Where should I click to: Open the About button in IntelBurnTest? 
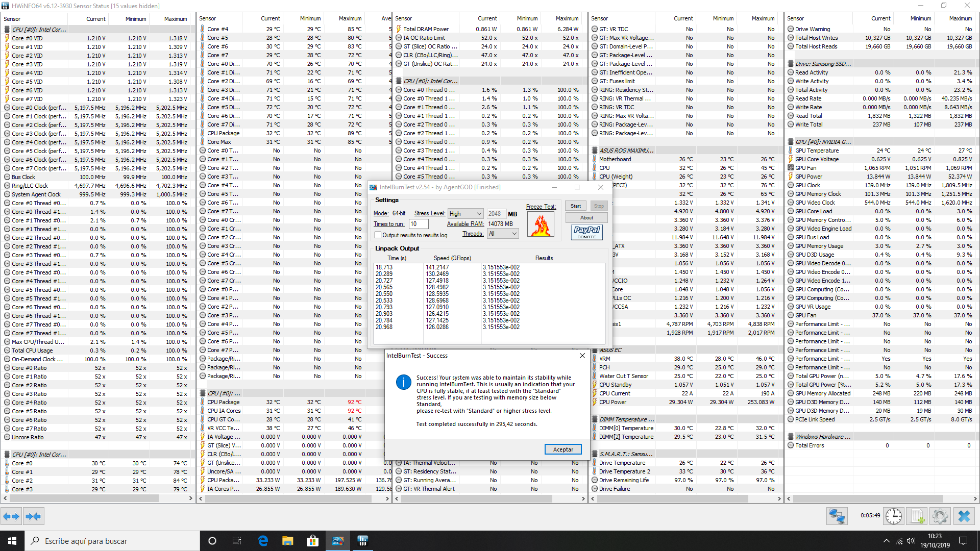(x=586, y=218)
